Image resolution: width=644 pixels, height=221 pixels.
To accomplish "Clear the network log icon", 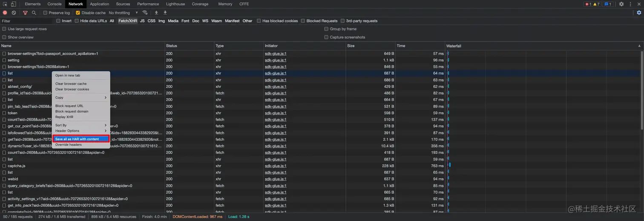I will 14,13.
